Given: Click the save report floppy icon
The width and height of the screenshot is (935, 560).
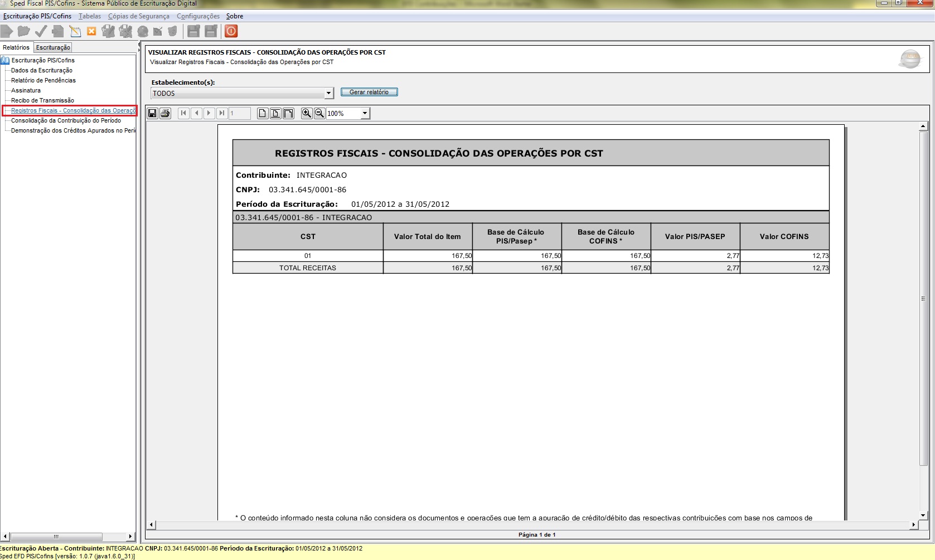Looking at the screenshot, I should coord(152,114).
